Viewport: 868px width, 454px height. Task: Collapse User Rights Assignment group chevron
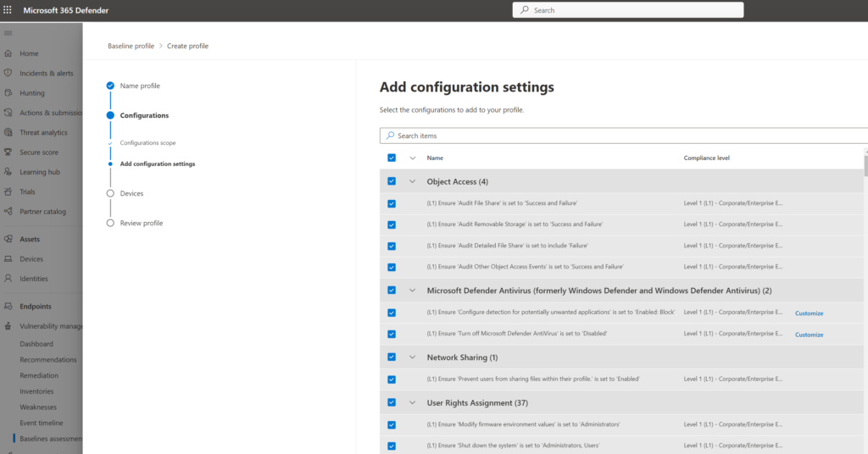click(x=413, y=402)
